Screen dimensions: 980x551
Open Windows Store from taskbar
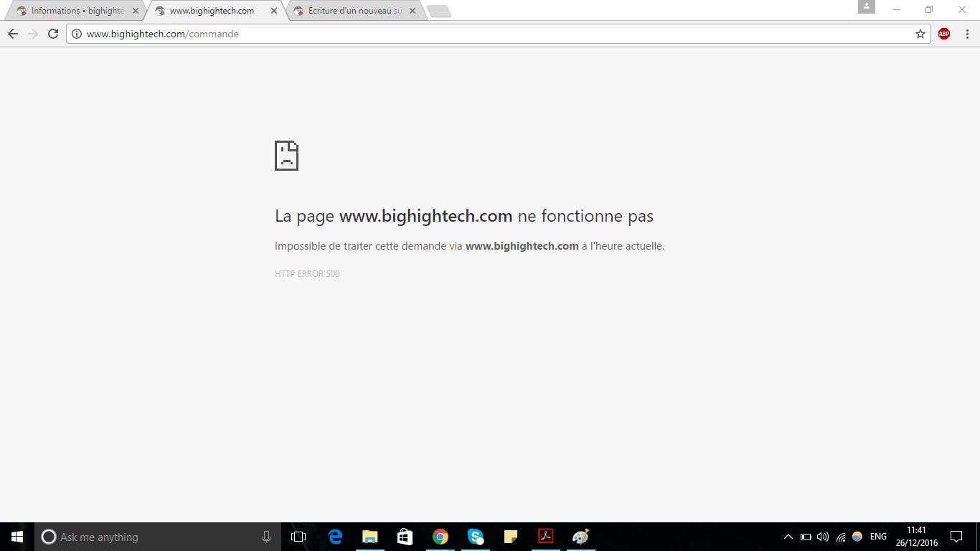[x=405, y=537]
